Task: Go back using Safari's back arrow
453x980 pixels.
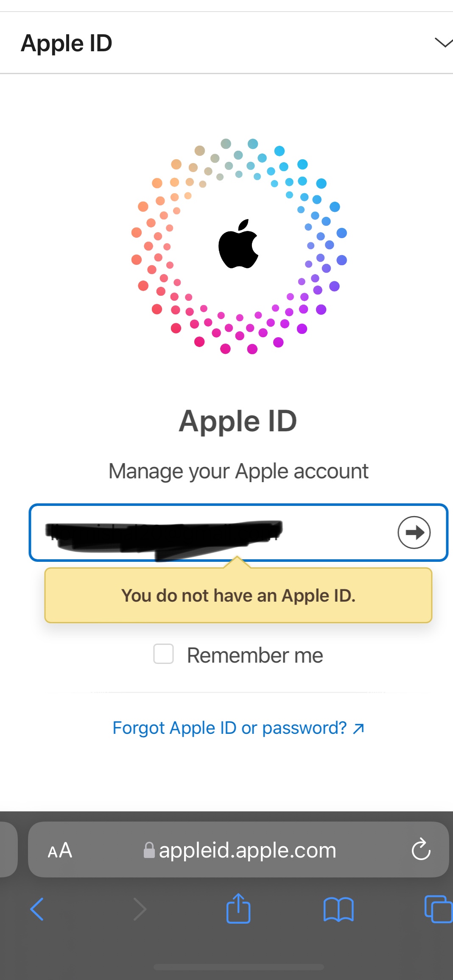Action: [37, 909]
